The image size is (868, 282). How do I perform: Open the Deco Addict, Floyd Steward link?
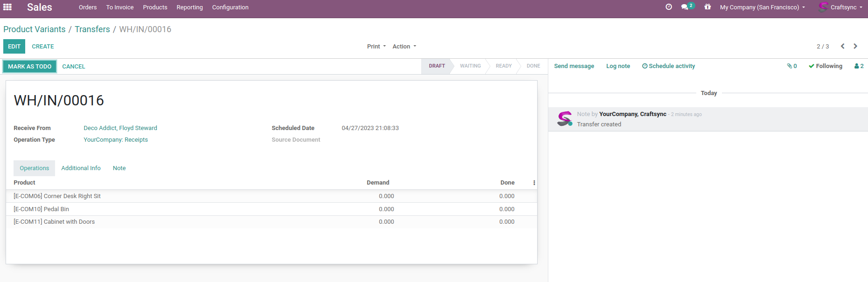click(x=120, y=128)
